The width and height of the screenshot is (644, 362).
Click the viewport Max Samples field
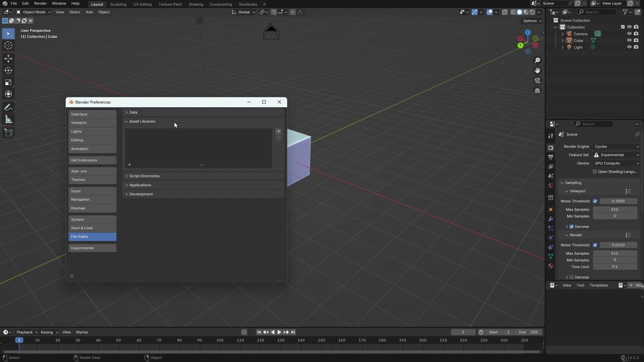[614, 209]
